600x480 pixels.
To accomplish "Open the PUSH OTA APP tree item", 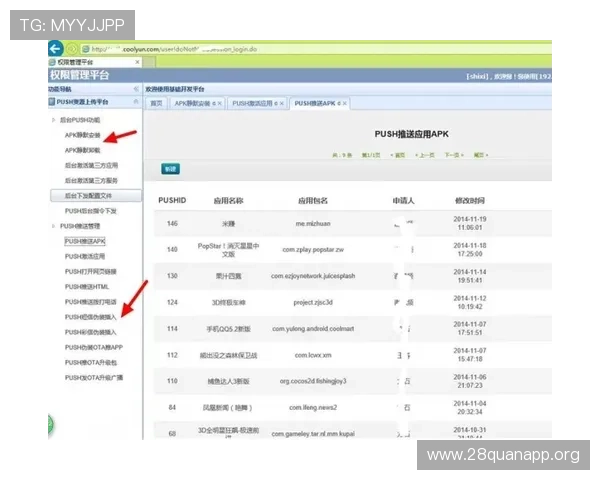I will pyautogui.click(x=94, y=347).
